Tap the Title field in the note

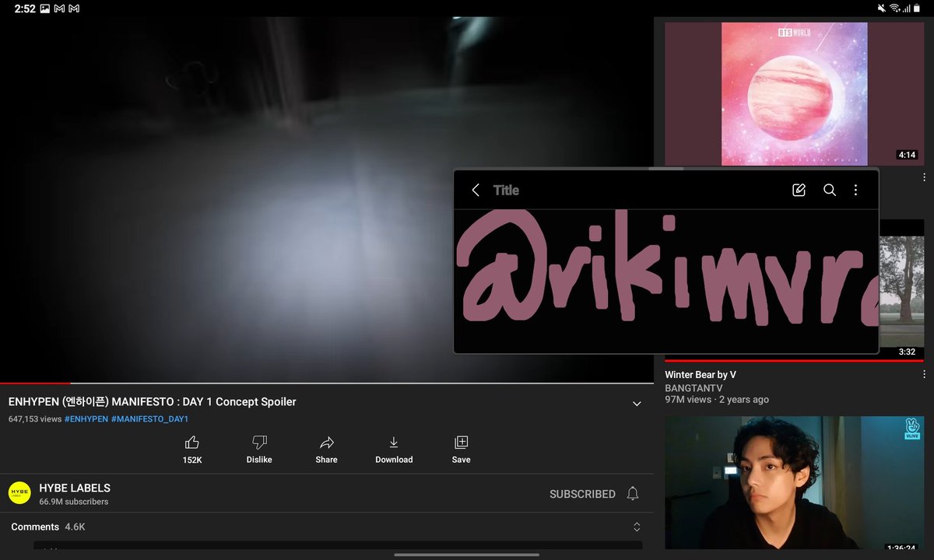[506, 190]
